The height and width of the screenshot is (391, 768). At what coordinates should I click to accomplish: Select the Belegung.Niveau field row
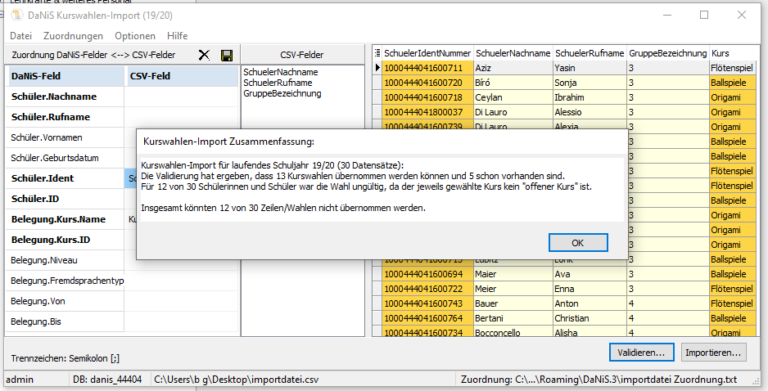[122, 260]
